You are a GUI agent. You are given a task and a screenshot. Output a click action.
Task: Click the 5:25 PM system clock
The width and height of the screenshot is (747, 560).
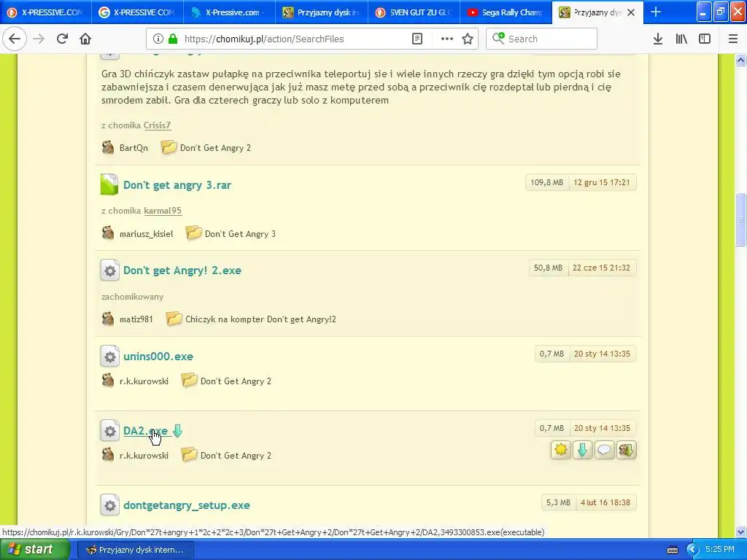719,549
